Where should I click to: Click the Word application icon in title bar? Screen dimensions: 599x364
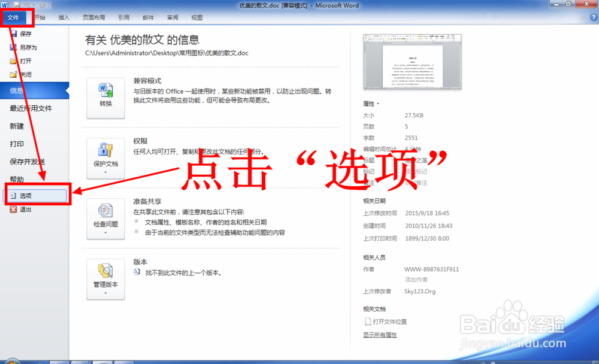(4, 5)
